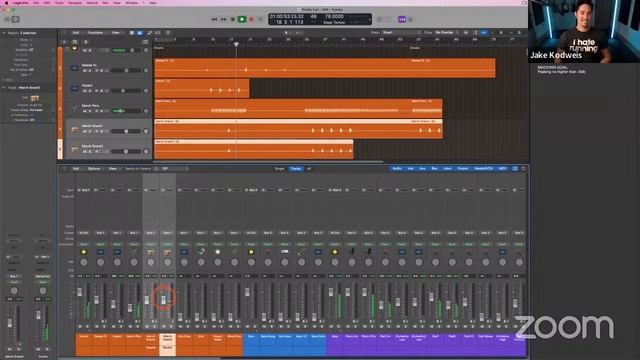This screenshot has height=360, width=640.
Task: Mute the March Snare2 track in its header
Action: tap(85, 151)
